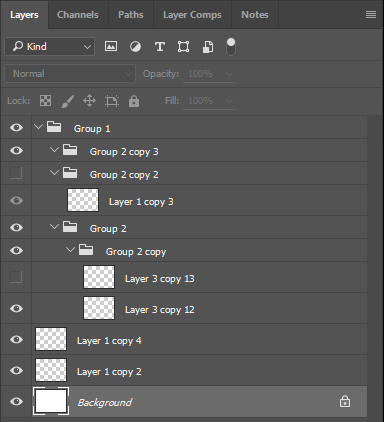Filter for smart objects icon
Viewport: 384px width, 422px height.
[208, 47]
